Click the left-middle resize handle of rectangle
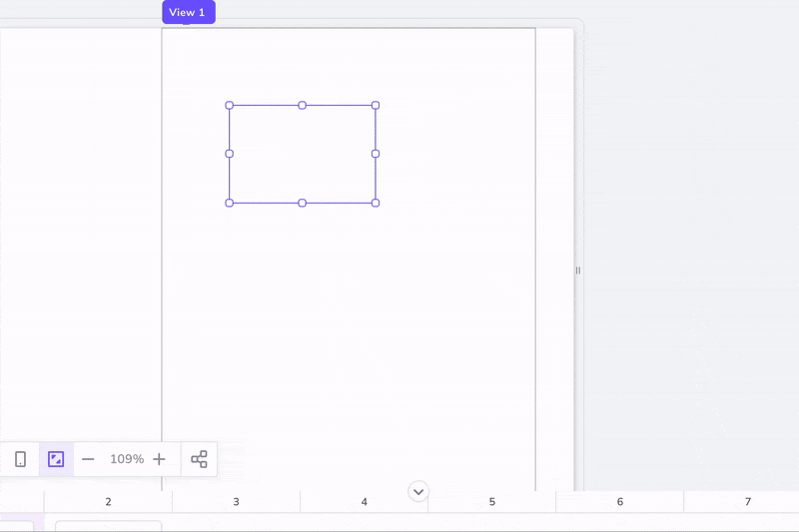799x532 pixels. click(230, 154)
